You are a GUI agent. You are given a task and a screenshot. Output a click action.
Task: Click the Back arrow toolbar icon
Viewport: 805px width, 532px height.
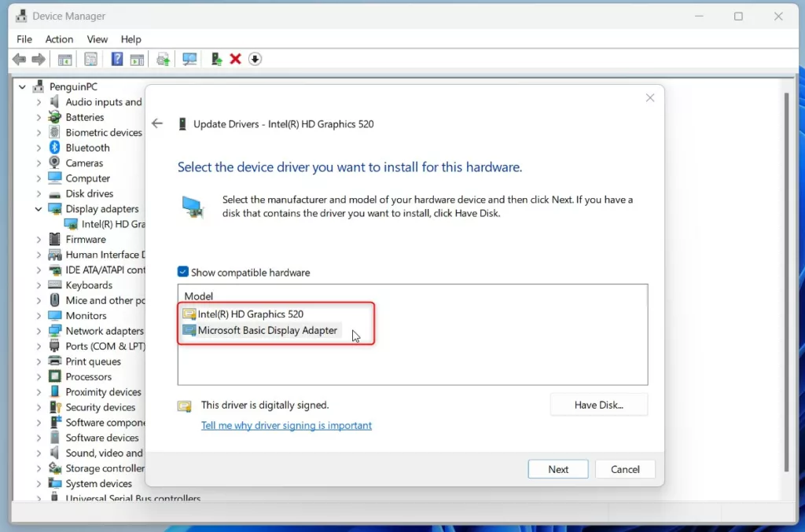pyautogui.click(x=20, y=60)
